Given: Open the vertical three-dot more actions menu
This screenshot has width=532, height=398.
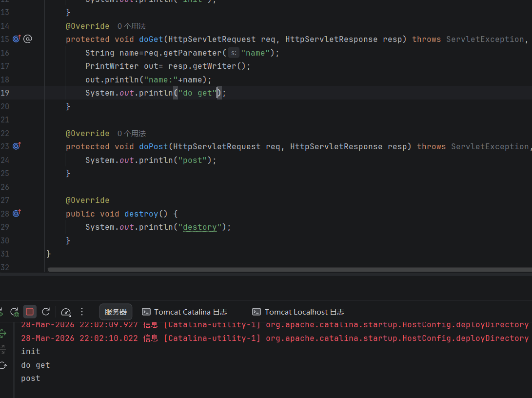Looking at the screenshot, I should click(x=82, y=312).
